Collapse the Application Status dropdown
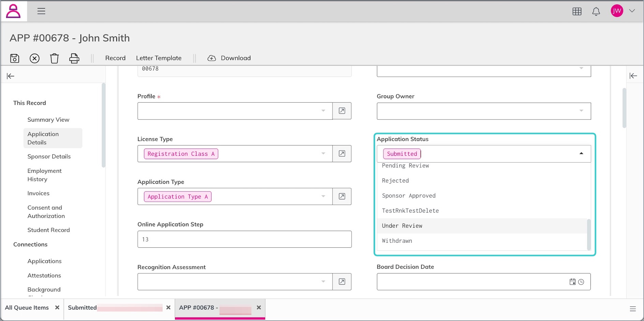Image resolution: width=644 pixels, height=321 pixels. (x=581, y=154)
